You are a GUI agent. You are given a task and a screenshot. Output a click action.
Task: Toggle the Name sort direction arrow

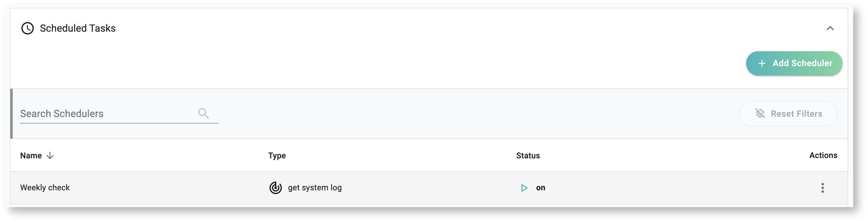(x=50, y=156)
